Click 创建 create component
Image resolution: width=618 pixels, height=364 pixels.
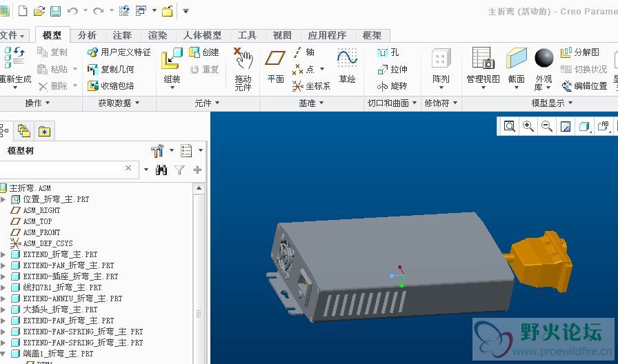tap(203, 52)
